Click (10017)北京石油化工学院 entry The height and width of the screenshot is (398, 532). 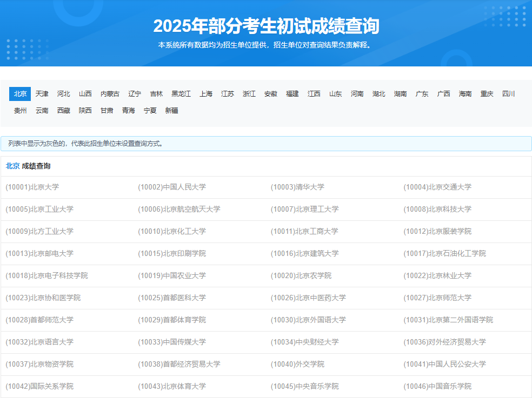444,254
